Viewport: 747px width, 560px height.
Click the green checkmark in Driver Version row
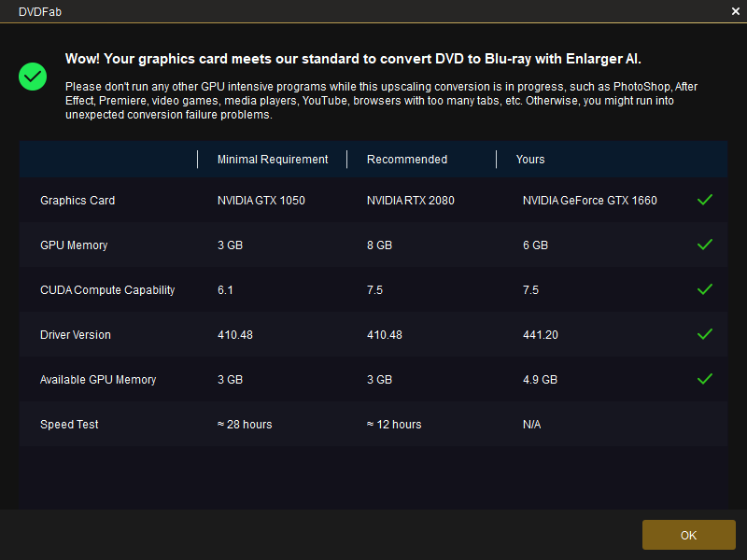click(705, 334)
